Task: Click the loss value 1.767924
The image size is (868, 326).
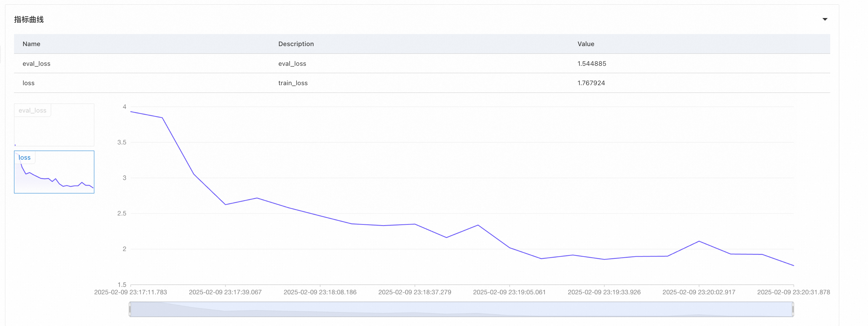Action: tap(591, 83)
